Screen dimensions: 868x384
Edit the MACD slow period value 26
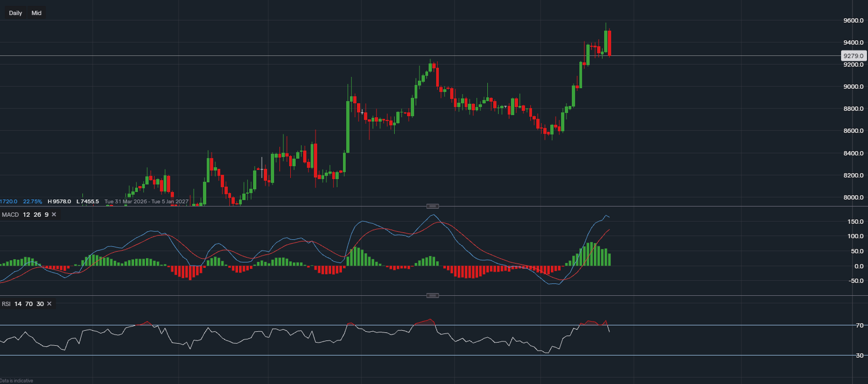click(37, 215)
